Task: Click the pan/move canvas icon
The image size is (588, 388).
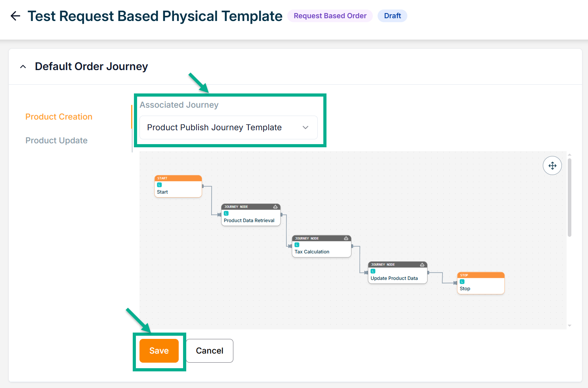Action: [x=552, y=165]
